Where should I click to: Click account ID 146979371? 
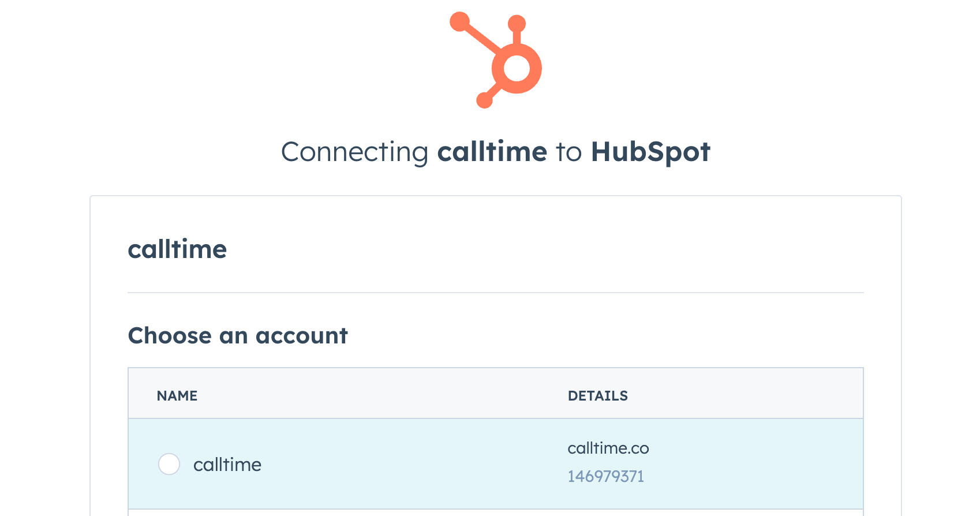coord(605,476)
